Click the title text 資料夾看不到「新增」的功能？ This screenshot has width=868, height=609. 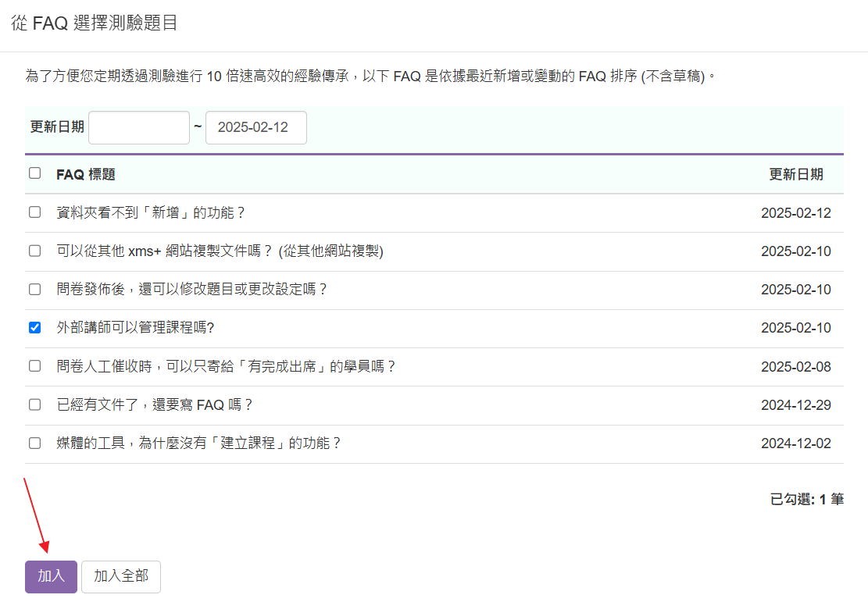[152, 212]
